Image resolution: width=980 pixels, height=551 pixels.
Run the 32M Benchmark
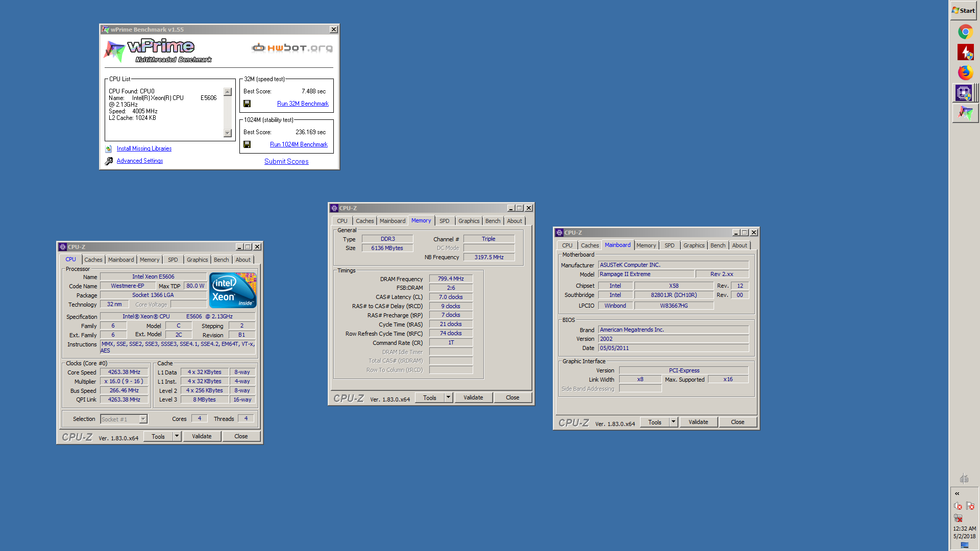[303, 104]
